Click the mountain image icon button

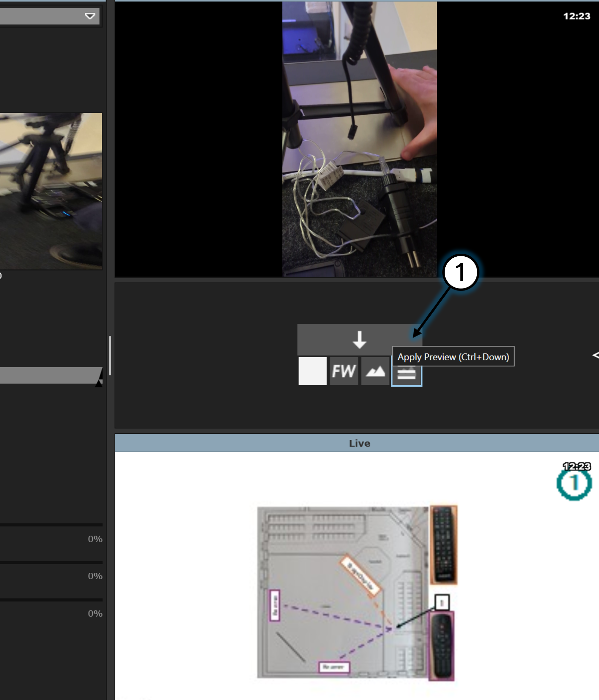tap(375, 371)
